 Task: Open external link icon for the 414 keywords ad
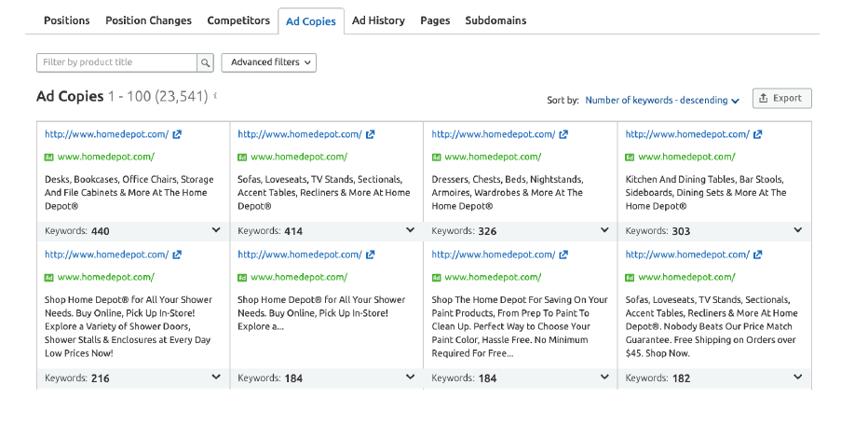(371, 134)
